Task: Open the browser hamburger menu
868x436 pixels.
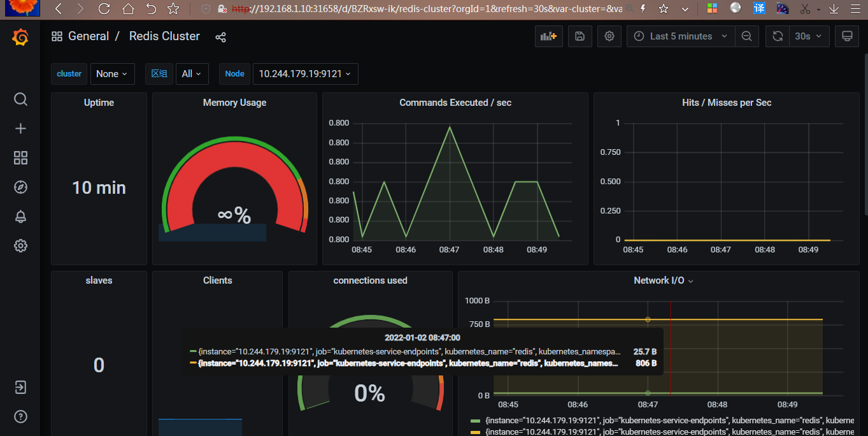Action: tap(855, 9)
